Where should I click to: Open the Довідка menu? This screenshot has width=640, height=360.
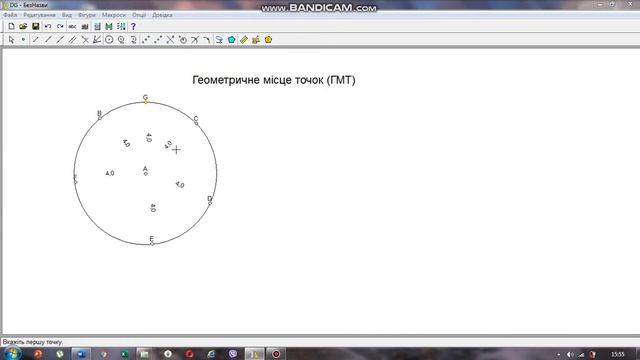pyautogui.click(x=162, y=15)
